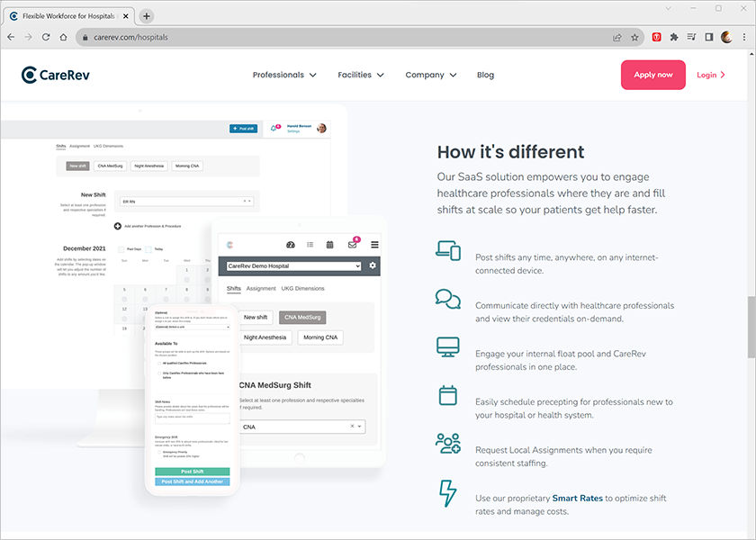Open the Blog page
This screenshot has width=756, height=540.
[485, 75]
